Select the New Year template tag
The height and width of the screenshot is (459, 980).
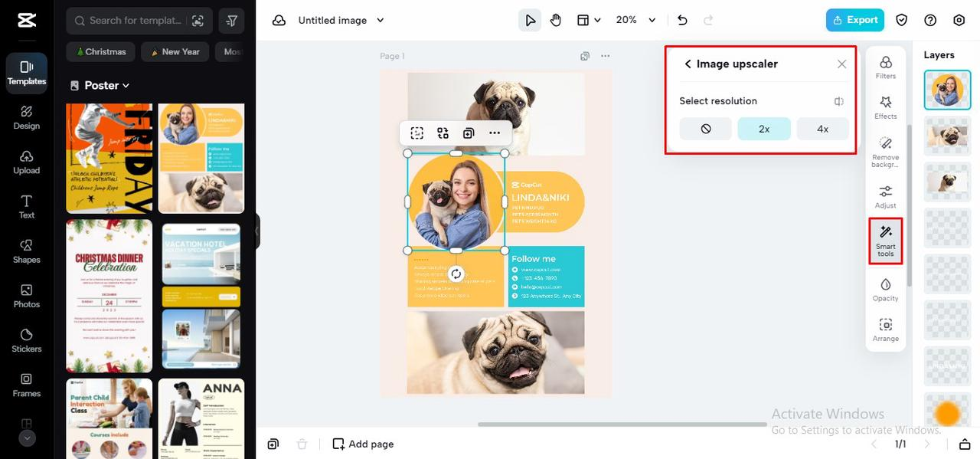(x=175, y=51)
